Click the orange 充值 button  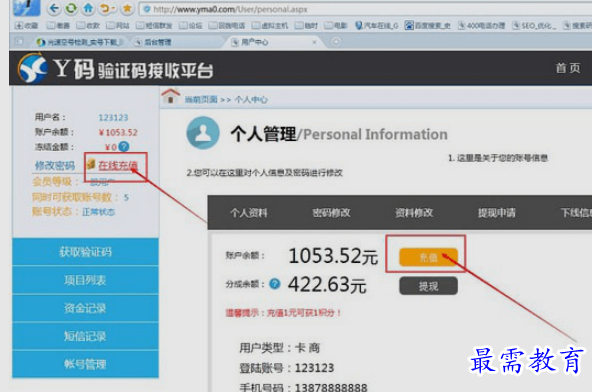429,257
